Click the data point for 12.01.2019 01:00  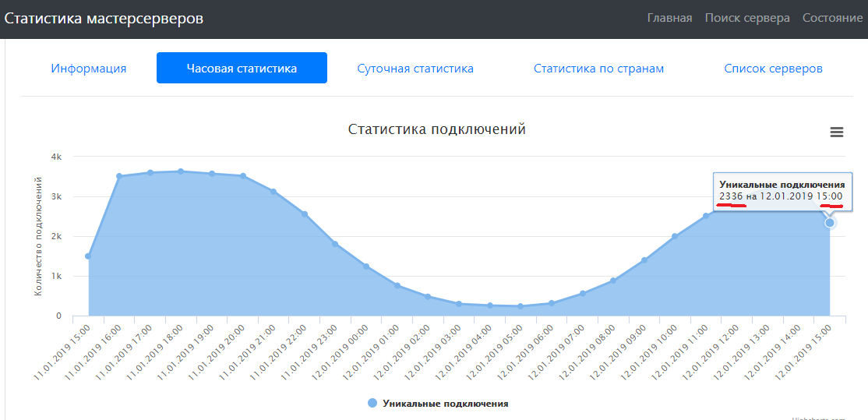pos(397,285)
